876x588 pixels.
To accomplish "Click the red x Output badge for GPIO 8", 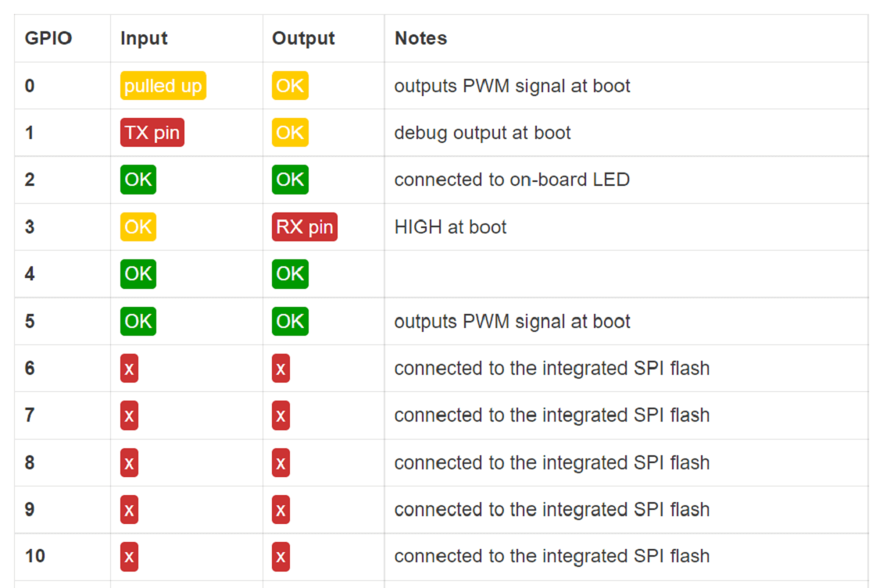I will [x=281, y=463].
